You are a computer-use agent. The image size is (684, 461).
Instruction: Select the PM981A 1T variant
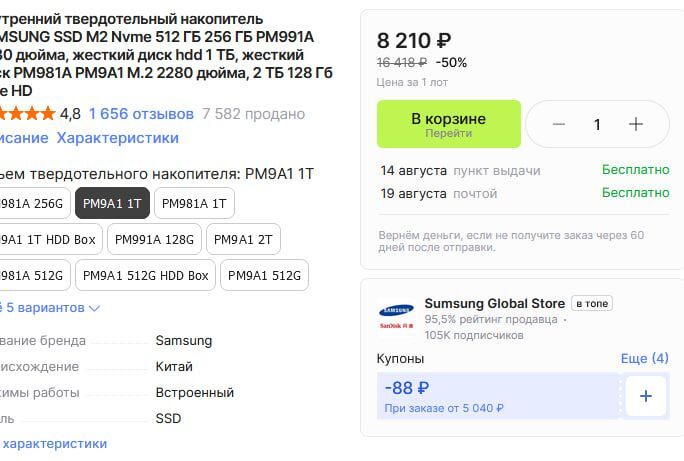194,204
